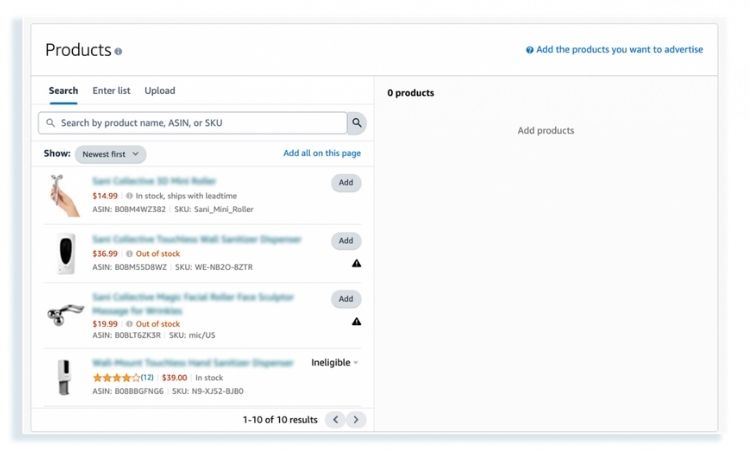Viewport: 750px width, 450px height.
Task: Add the $14.99 mini roller product
Action: tap(346, 183)
